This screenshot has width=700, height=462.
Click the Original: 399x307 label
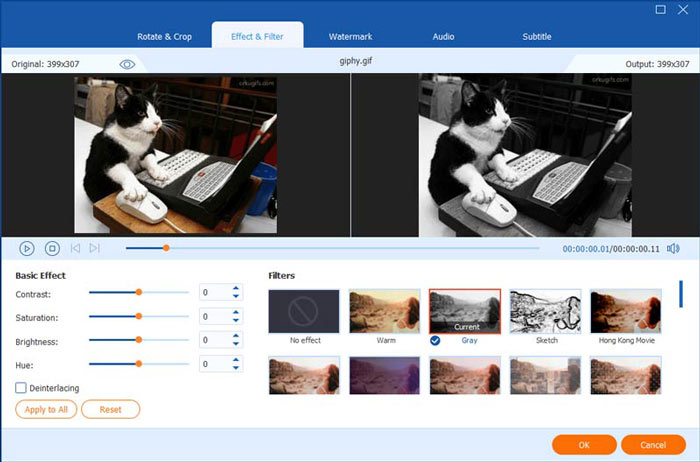pos(46,64)
